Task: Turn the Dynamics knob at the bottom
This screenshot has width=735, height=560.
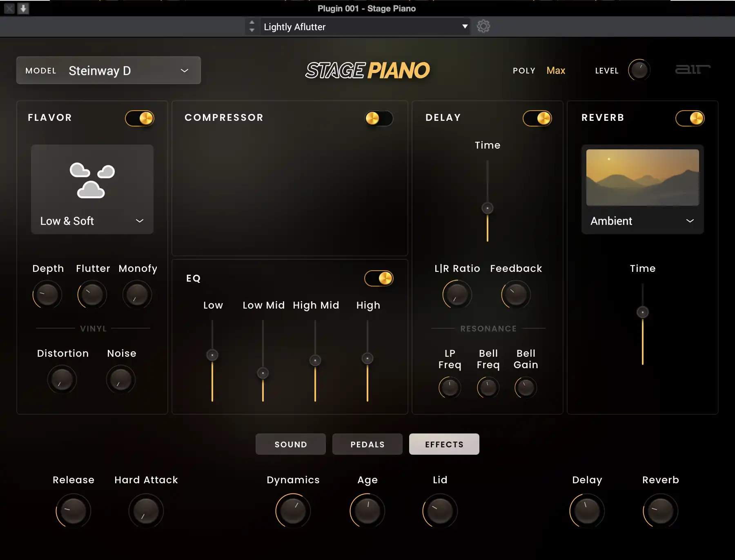Action: (x=293, y=511)
